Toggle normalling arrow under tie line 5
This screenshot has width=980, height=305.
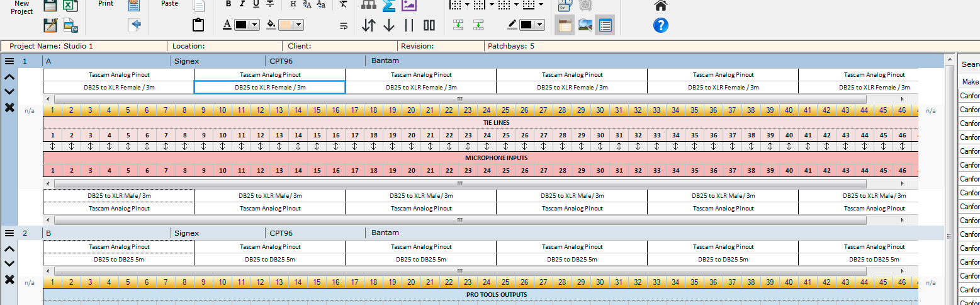(x=128, y=146)
